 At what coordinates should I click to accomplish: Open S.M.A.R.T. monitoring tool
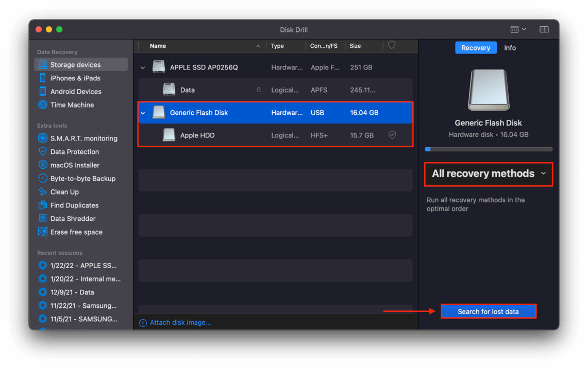click(78, 138)
